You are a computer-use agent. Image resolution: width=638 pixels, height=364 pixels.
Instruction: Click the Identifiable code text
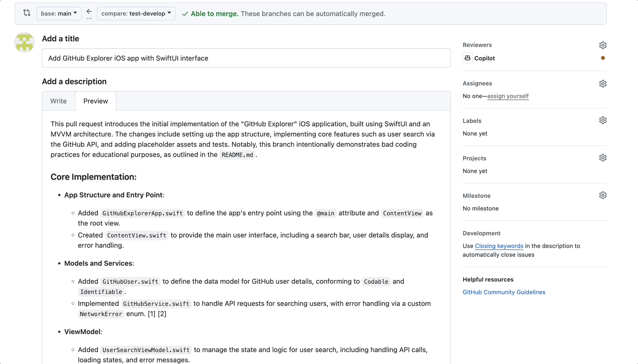tap(101, 292)
